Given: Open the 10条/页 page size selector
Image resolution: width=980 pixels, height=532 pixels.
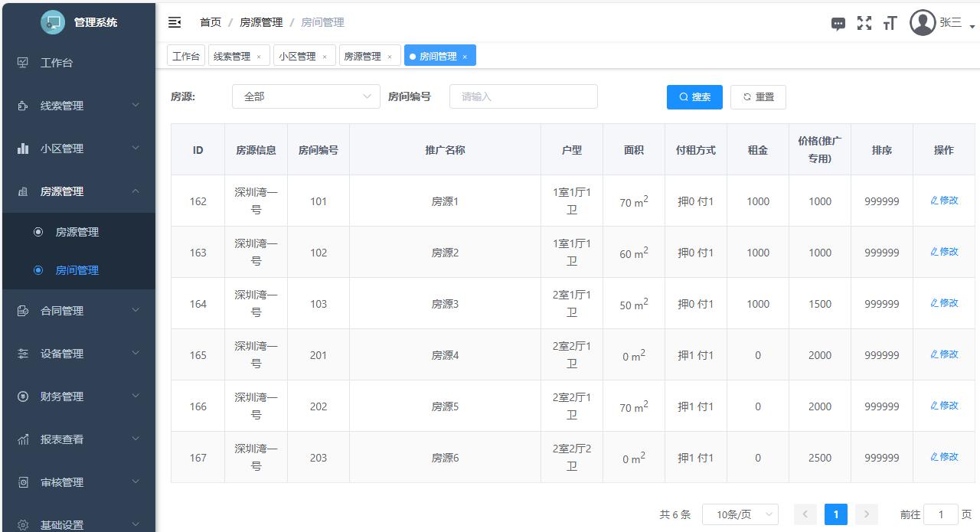Looking at the screenshot, I should pyautogui.click(x=740, y=514).
